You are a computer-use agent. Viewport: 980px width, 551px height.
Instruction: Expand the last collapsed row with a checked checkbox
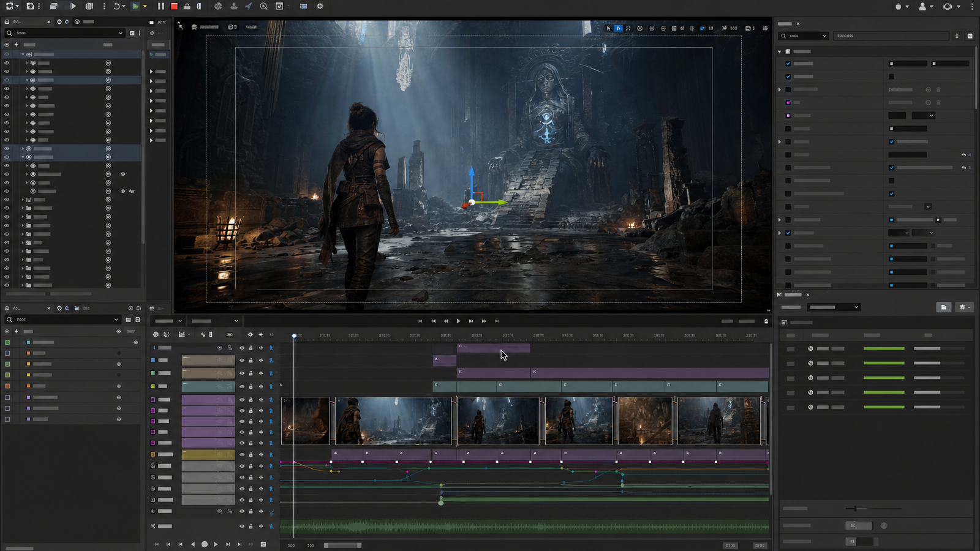[780, 233]
